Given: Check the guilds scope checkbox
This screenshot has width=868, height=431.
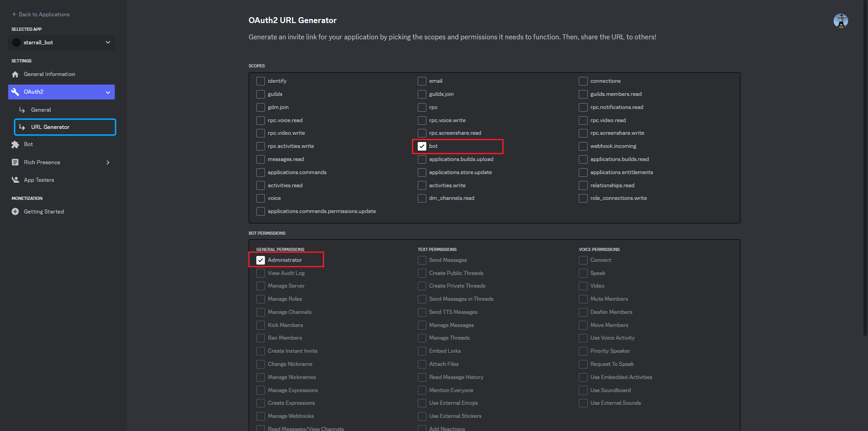Looking at the screenshot, I should pyautogui.click(x=260, y=94).
